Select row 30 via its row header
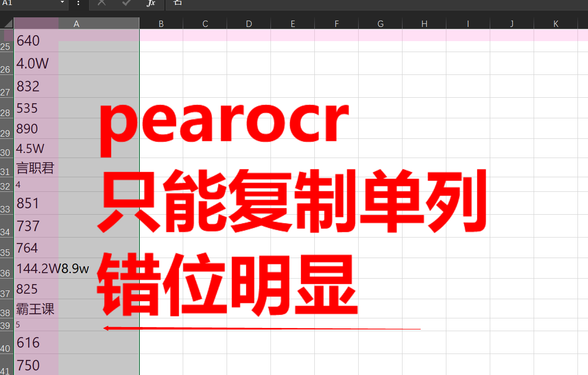Image resolution: width=588 pixels, height=375 pixels. 7,148
